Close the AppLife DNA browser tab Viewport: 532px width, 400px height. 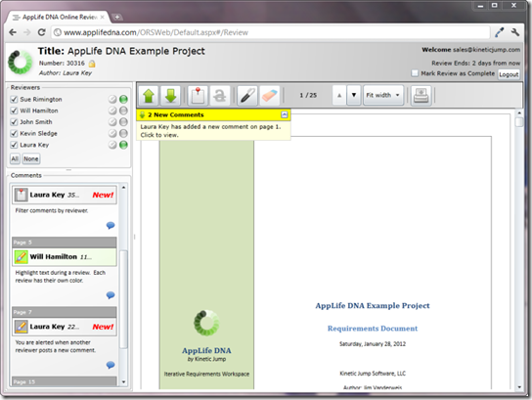pyautogui.click(x=102, y=17)
